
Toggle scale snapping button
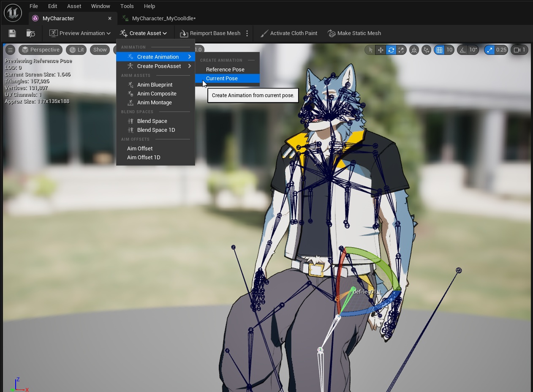click(x=489, y=50)
